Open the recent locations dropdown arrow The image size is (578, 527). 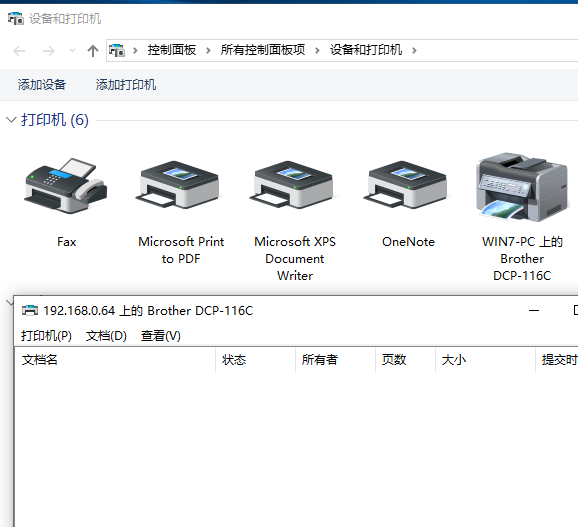pyautogui.click(x=72, y=50)
